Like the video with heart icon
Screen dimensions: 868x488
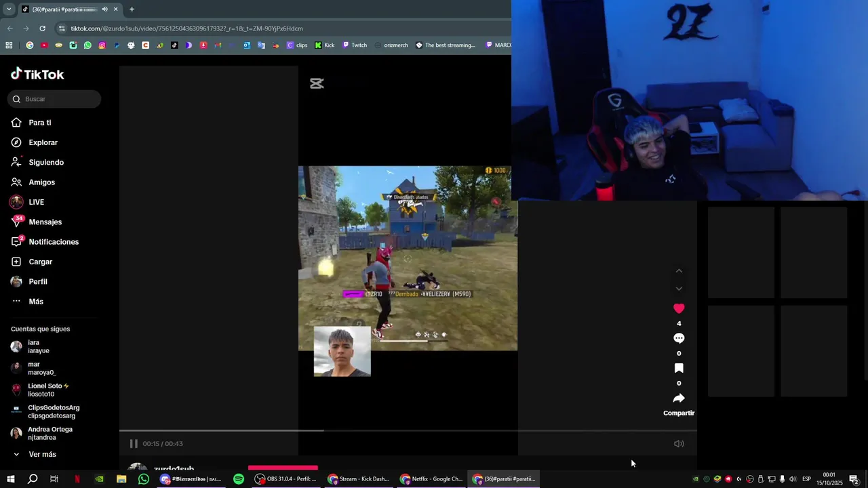(x=679, y=308)
